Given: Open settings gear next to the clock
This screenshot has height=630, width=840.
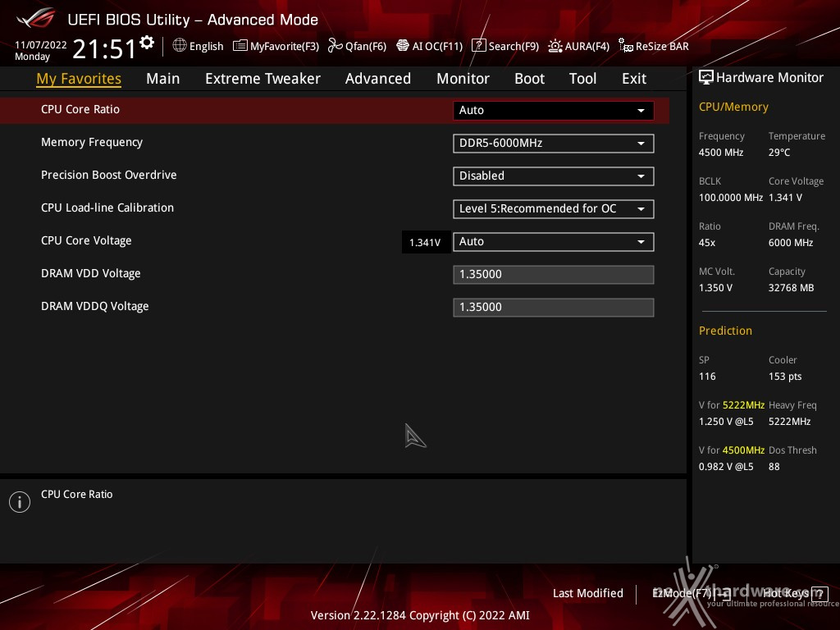Looking at the screenshot, I should 147,43.
